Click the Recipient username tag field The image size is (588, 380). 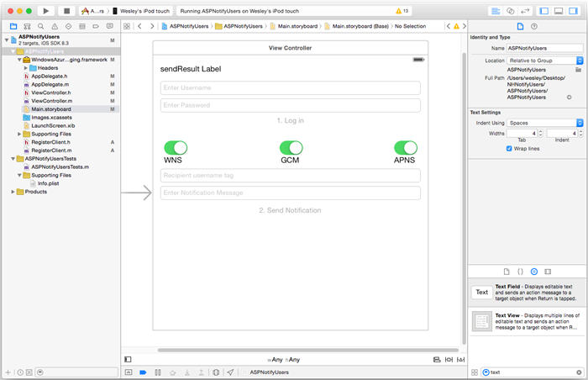coord(291,176)
